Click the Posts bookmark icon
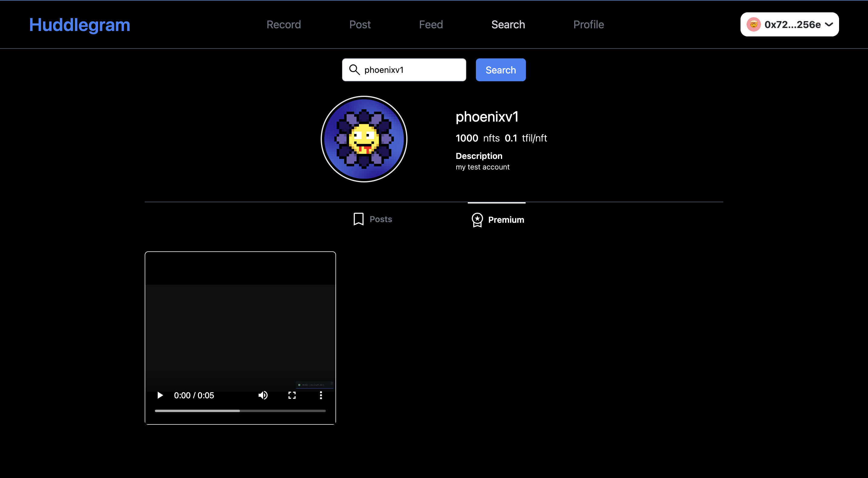The height and width of the screenshot is (478, 868). point(359,219)
